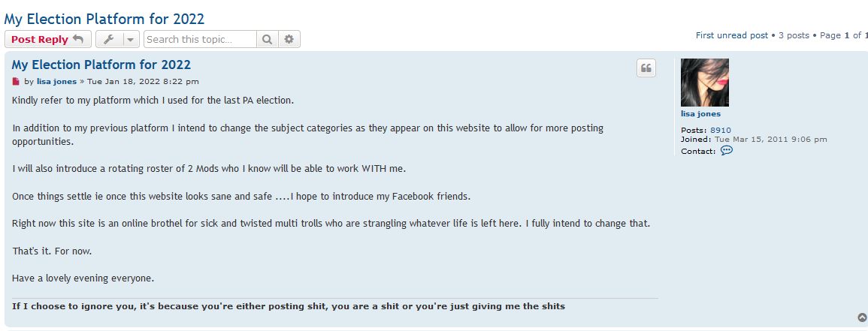Open the First unread post link

(731, 35)
